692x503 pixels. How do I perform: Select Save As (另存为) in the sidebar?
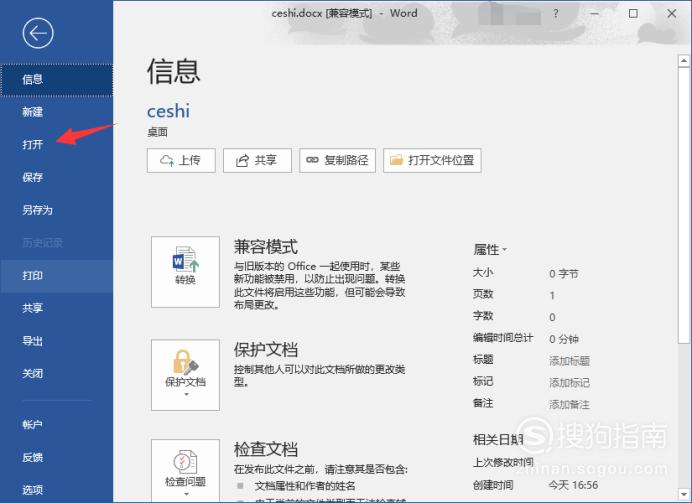[x=56, y=210]
